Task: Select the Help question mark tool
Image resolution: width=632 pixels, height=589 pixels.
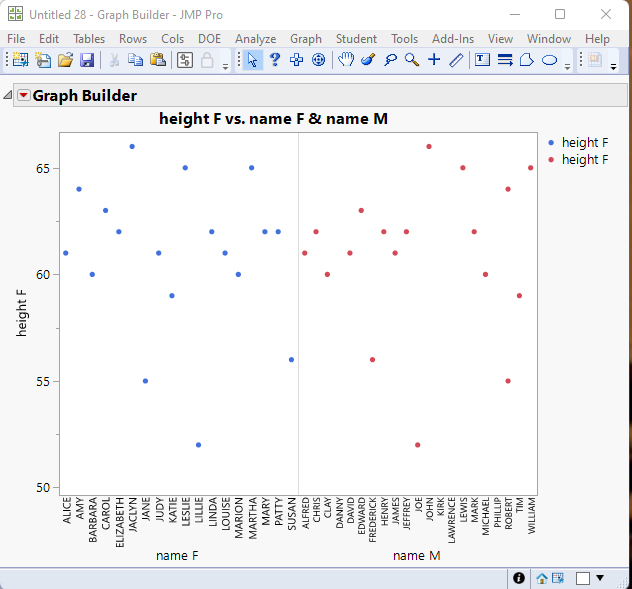Action: [x=275, y=60]
